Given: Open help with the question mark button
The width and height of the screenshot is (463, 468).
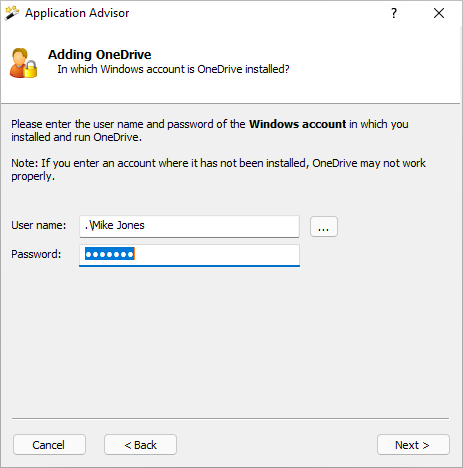Looking at the screenshot, I should pos(394,13).
